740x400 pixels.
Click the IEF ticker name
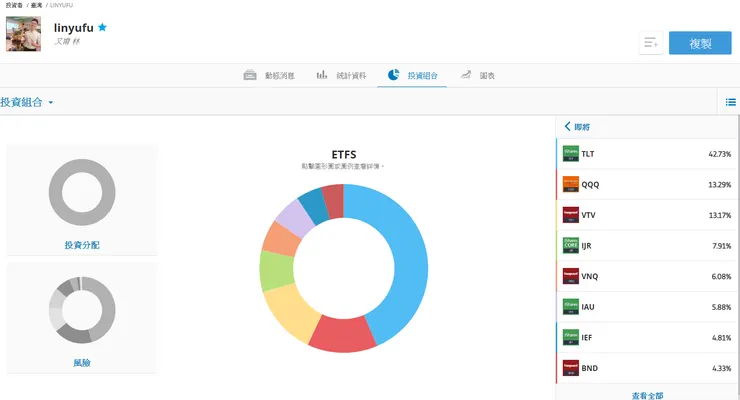pos(587,338)
